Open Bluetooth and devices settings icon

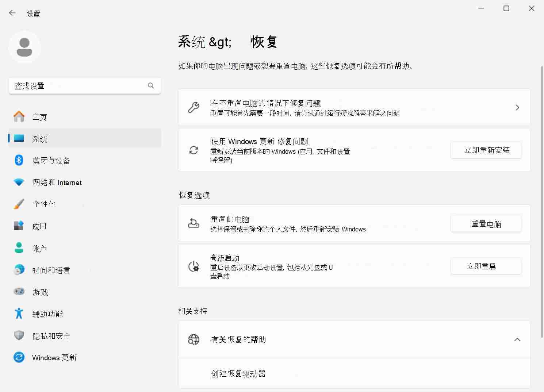point(19,160)
